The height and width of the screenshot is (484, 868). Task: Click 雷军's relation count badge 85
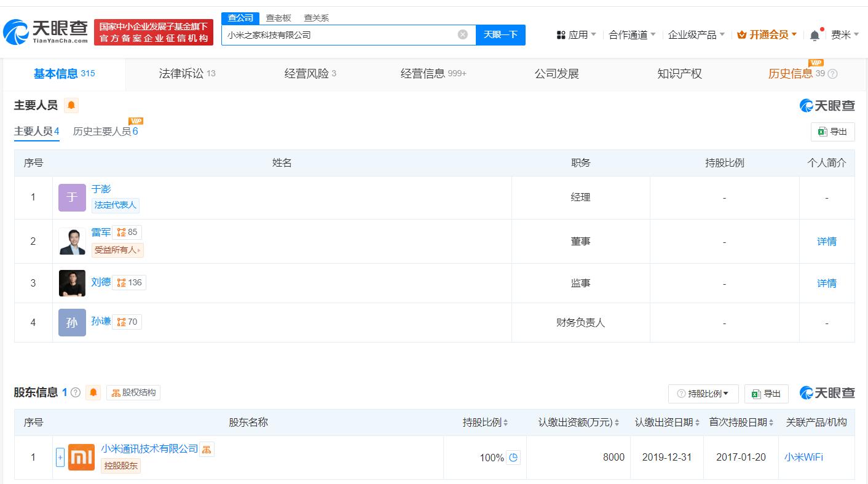[x=127, y=232]
